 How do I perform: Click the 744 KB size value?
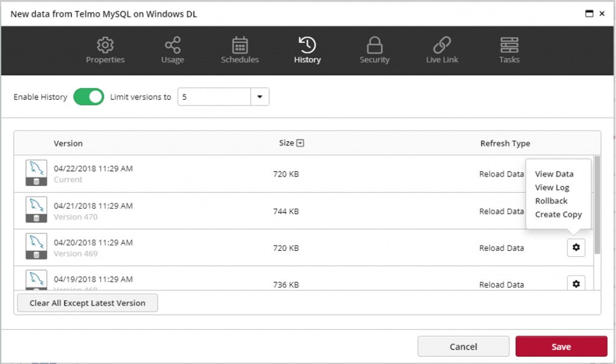(286, 212)
